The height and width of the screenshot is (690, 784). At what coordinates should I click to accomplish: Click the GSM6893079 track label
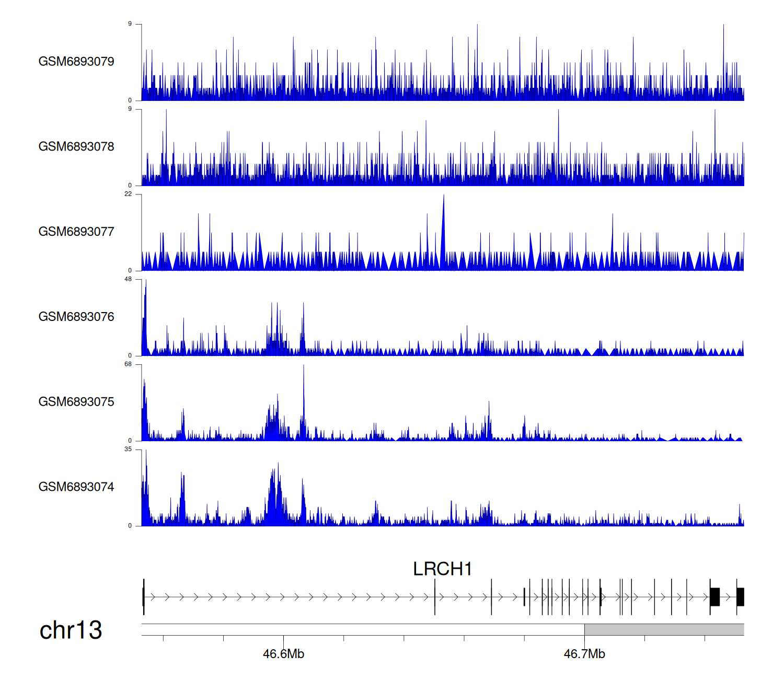[x=76, y=62]
